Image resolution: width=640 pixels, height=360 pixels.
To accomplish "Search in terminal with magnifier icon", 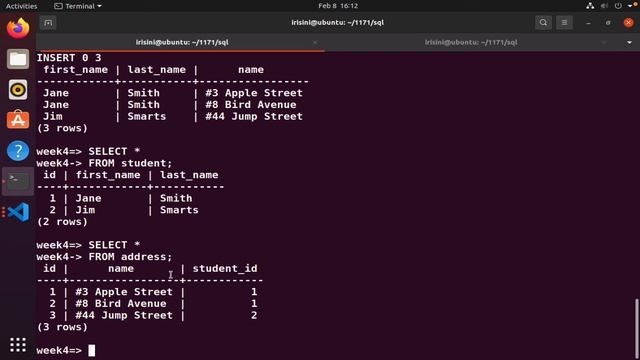I will coord(543,22).
